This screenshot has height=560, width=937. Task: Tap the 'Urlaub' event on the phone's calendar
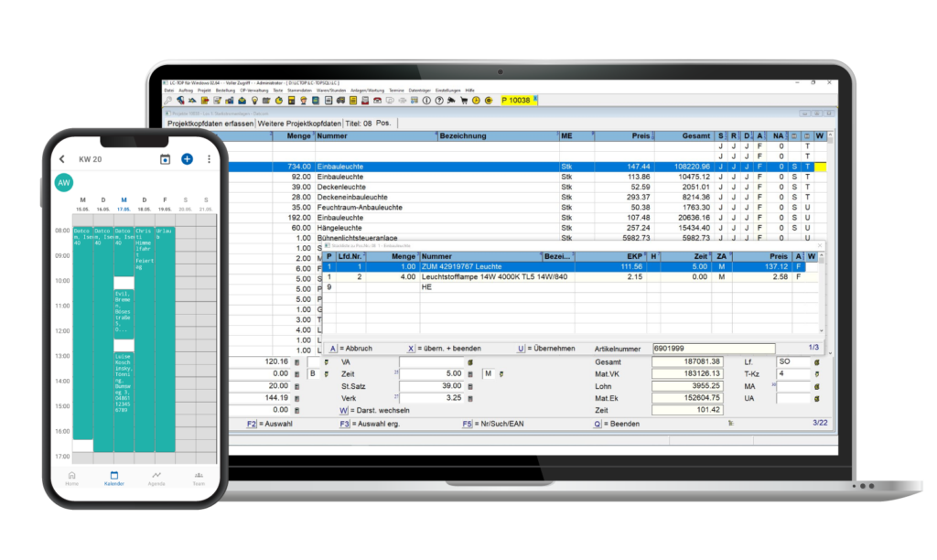click(x=165, y=339)
